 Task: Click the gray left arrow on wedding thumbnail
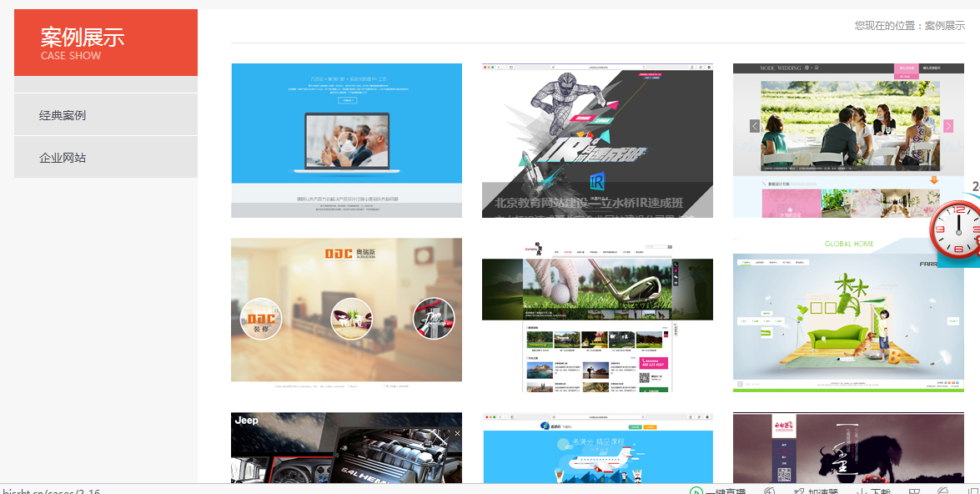(x=754, y=126)
